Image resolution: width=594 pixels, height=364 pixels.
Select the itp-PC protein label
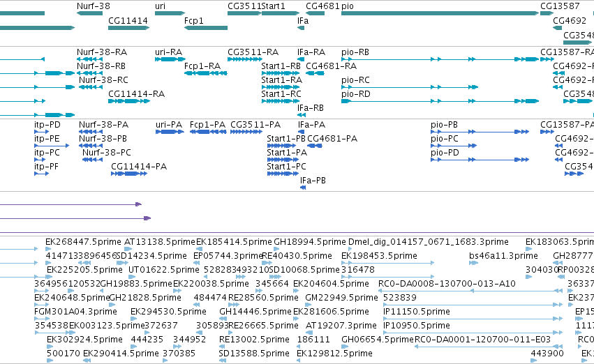(47, 153)
